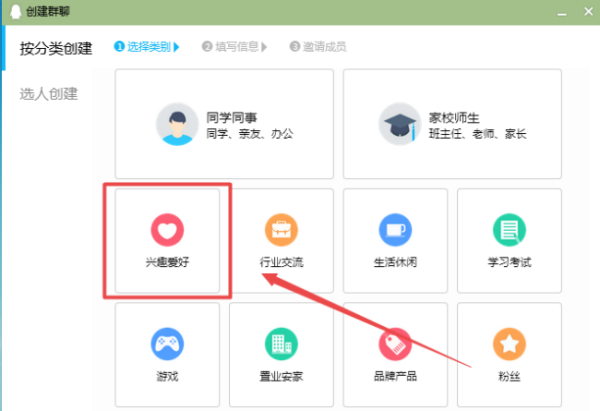Click the 同学、亲友、办公 subtitle
Viewport: 600px width, 411px height.
[250, 134]
